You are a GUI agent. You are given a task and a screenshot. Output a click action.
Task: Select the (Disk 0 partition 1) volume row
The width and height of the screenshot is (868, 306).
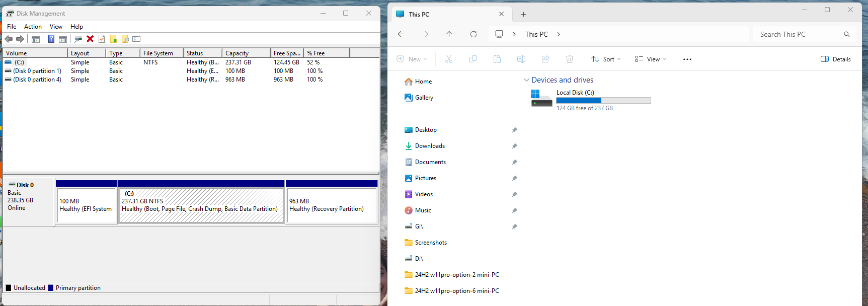pos(191,71)
